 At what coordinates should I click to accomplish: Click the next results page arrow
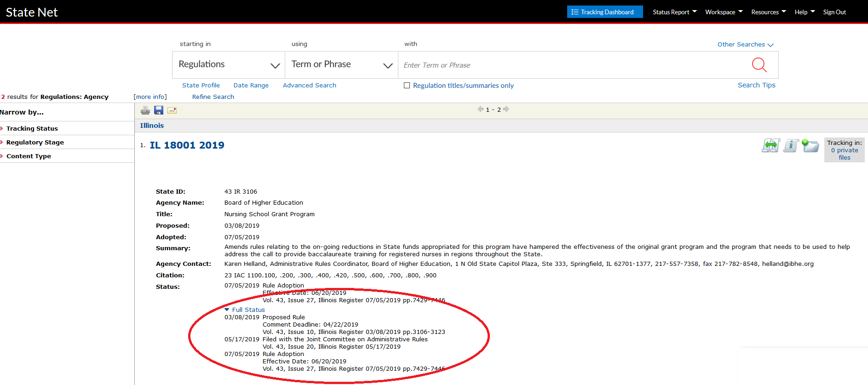coord(506,109)
